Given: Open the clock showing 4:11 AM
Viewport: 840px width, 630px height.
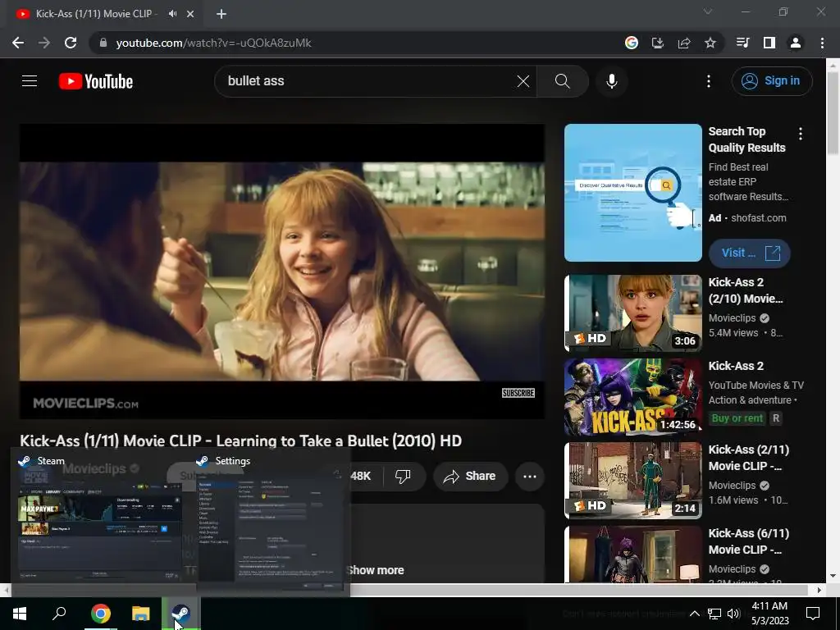Looking at the screenshot, I should [769, 614].
